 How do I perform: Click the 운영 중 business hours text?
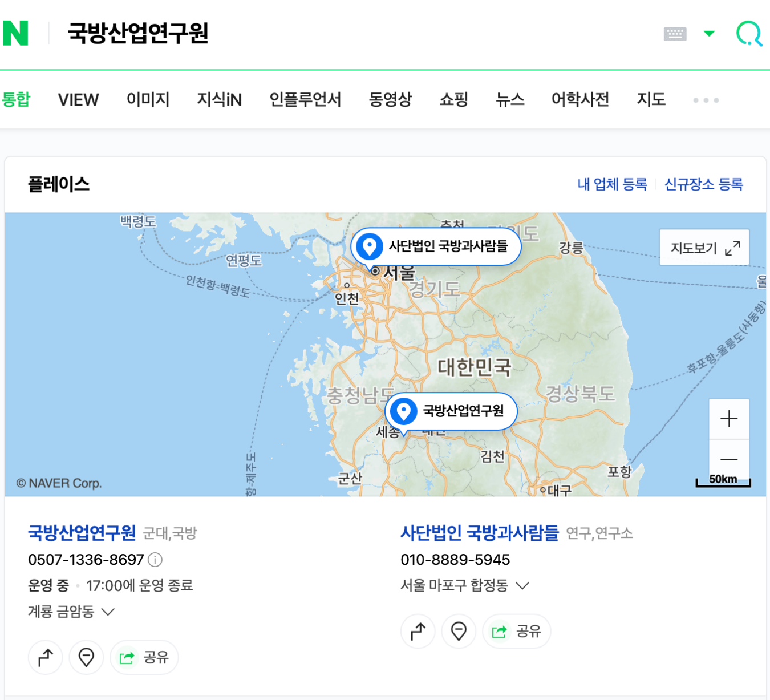tap(48, 586)
